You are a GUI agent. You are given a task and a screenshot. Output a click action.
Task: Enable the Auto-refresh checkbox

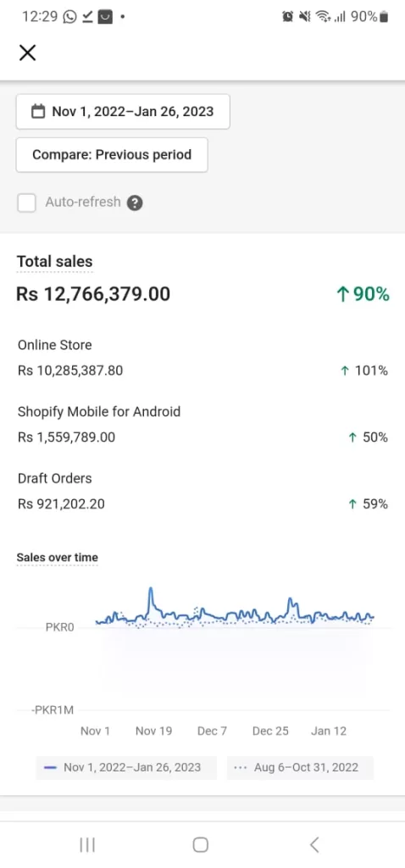[26, 203]
